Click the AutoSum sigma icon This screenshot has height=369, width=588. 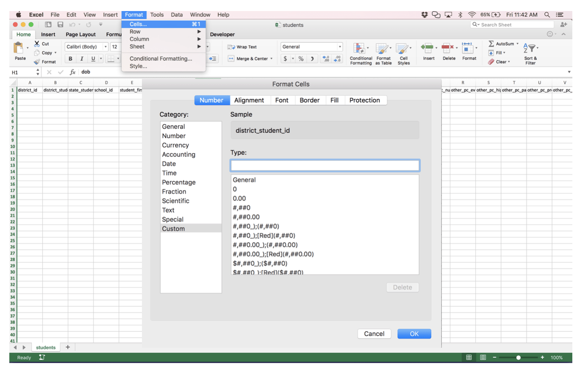[x=491, y=44]
